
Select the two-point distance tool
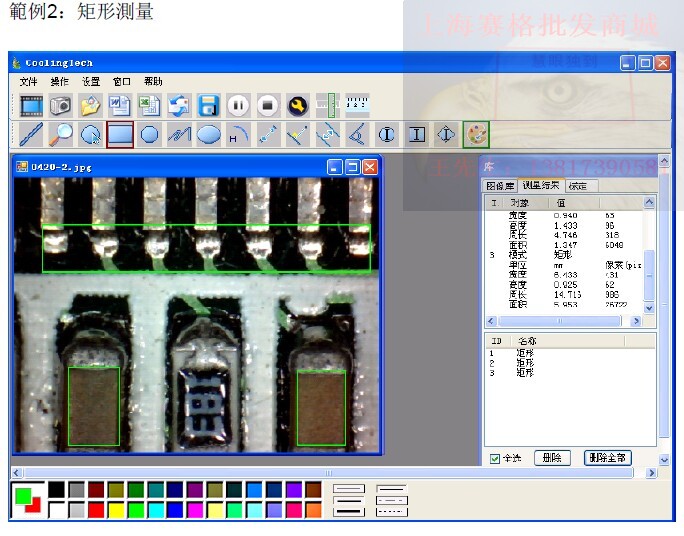(268, 134)
